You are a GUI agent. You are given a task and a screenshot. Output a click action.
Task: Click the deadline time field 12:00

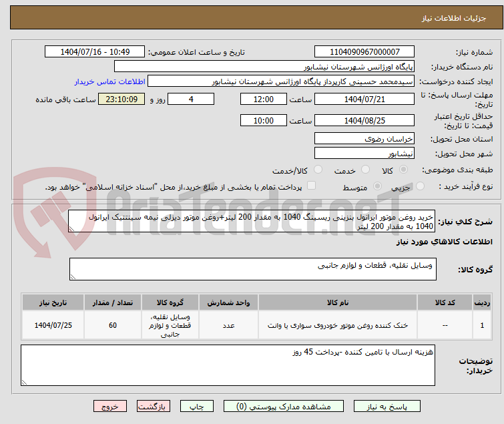264,99
